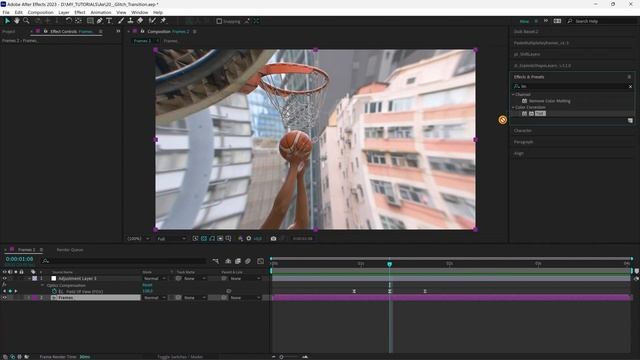
Task: Collapse Optics Compensation property group
Action: pos(43,285)
